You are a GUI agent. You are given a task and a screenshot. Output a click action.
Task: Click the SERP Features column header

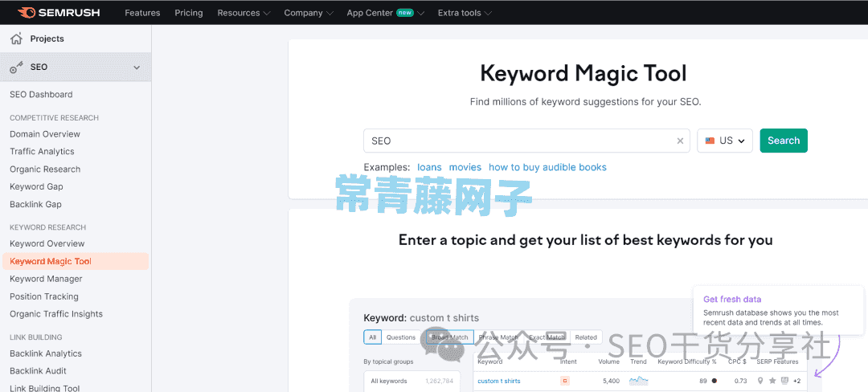(777, 361)
